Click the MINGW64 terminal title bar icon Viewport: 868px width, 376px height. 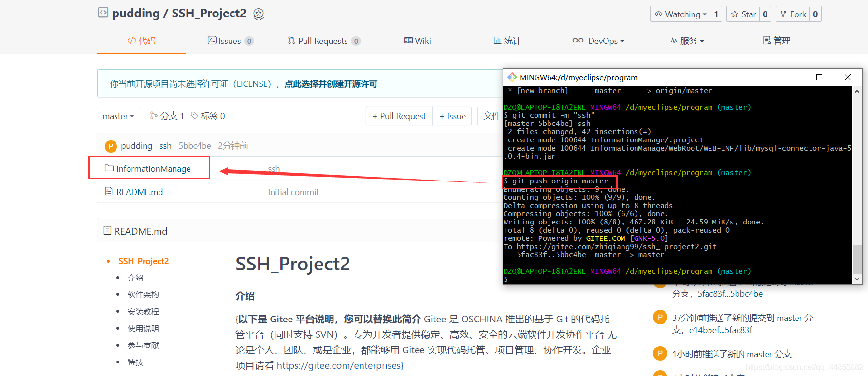(512, 77)
